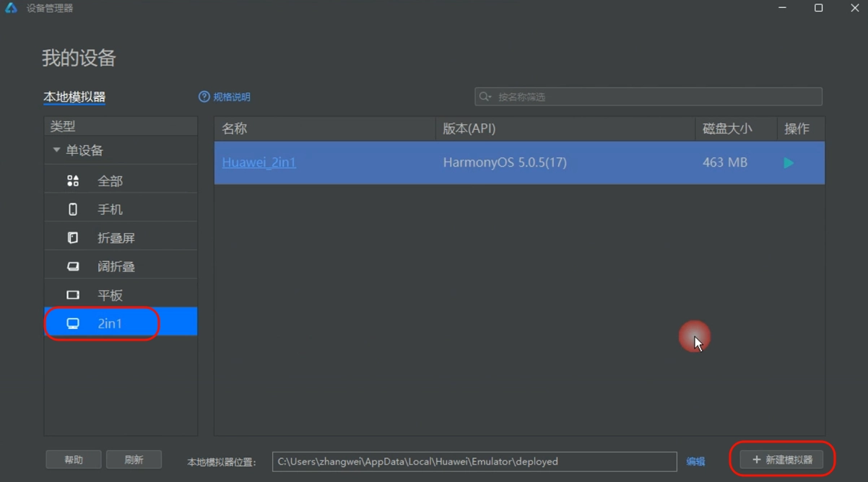Click the 刷新 button

pos(134,460)
